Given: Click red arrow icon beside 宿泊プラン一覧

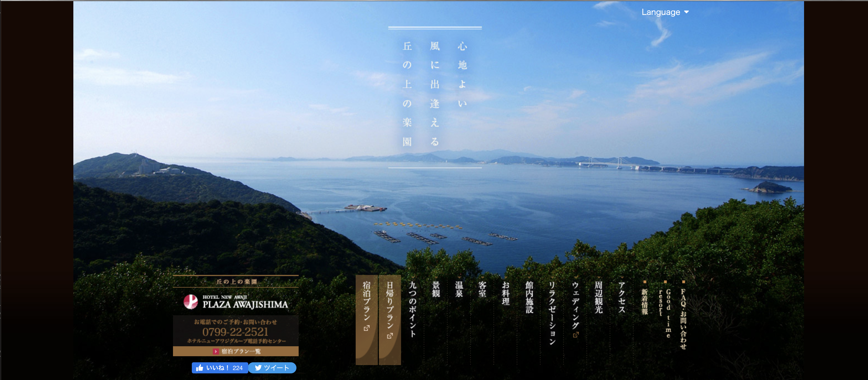Looking at the screenshot, I should coord(216,351).
